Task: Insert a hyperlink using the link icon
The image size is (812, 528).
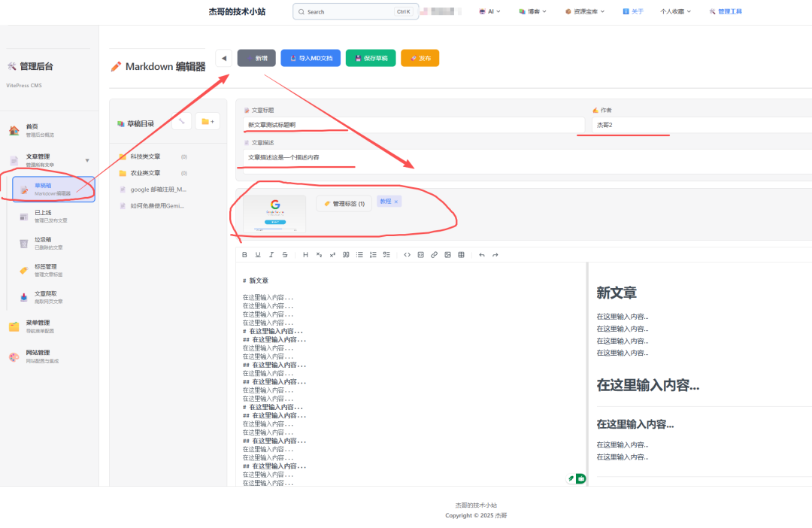Action: pos(434,255)
